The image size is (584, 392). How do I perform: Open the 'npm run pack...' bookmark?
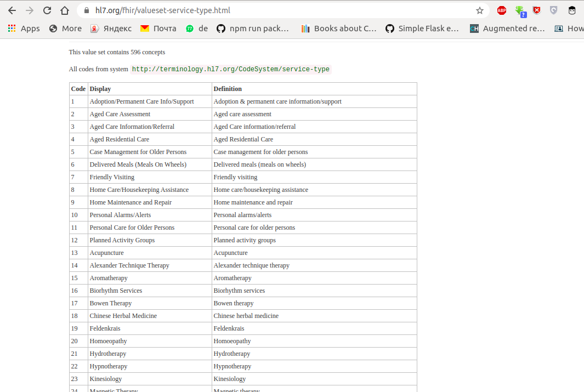point(253,29)
